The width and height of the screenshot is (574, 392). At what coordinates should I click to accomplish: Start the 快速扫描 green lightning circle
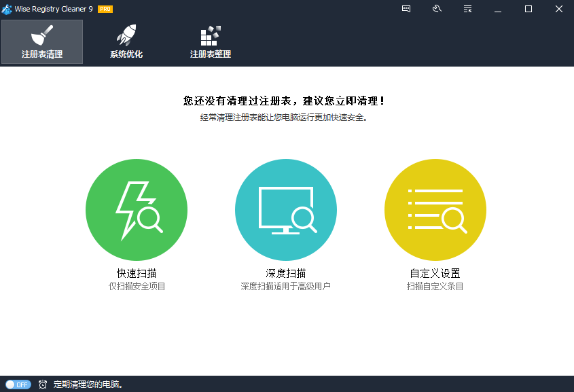[137, 210]
